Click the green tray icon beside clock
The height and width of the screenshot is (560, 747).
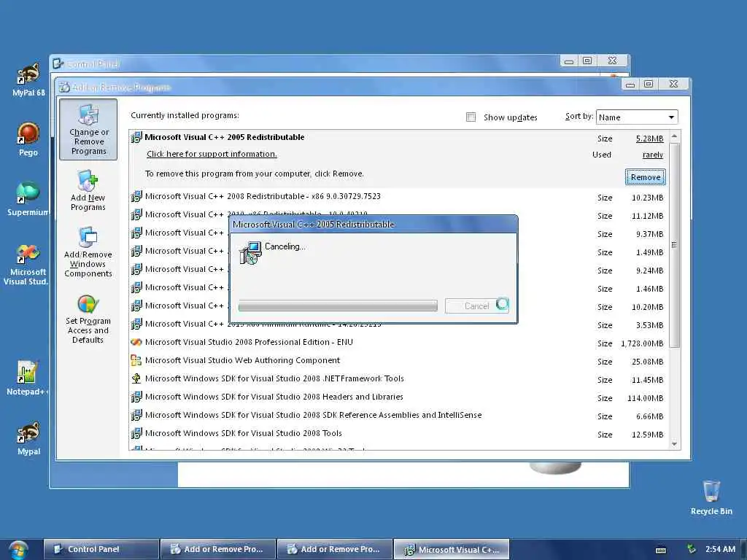point(692,549)
